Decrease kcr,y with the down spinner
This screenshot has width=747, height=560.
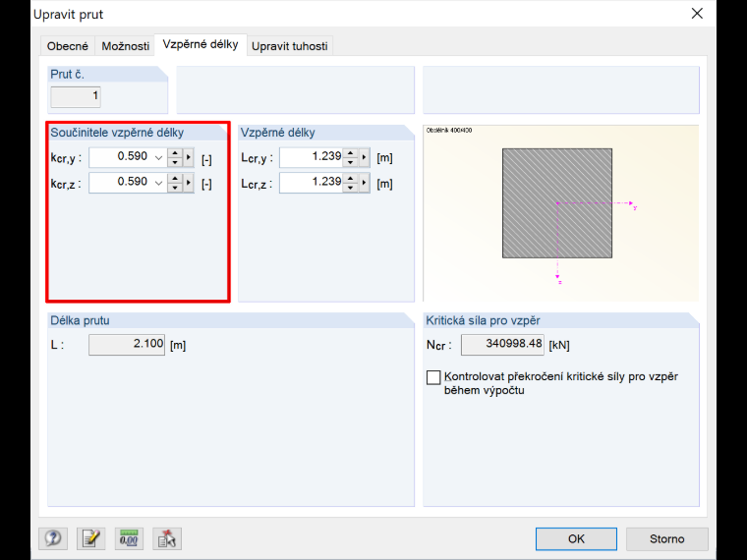click(175, 162)
